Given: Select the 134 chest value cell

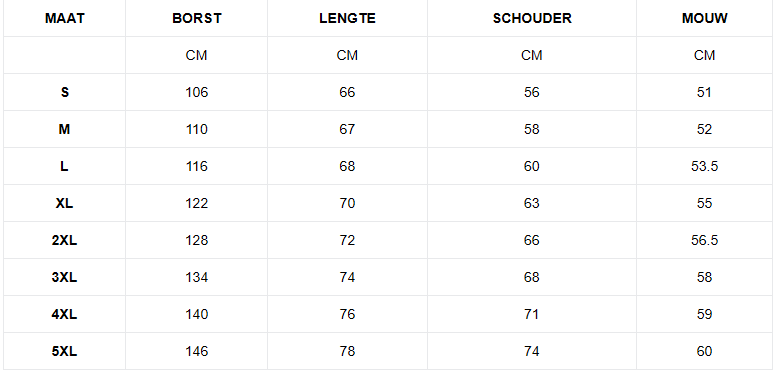Looking at the screenshot, I should (x=196, y=277).
